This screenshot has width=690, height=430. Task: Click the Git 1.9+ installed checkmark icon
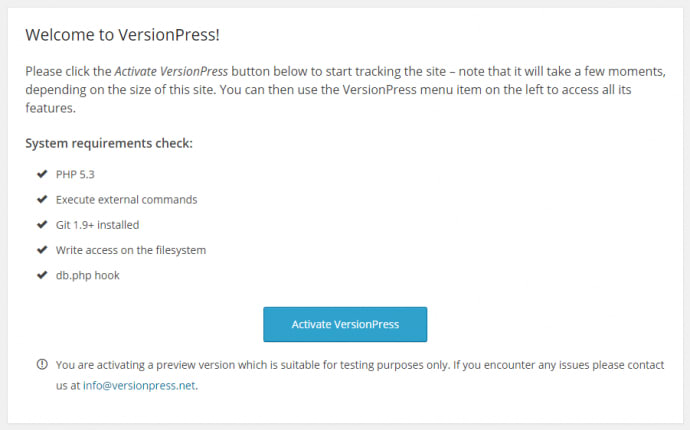[41, 224]
